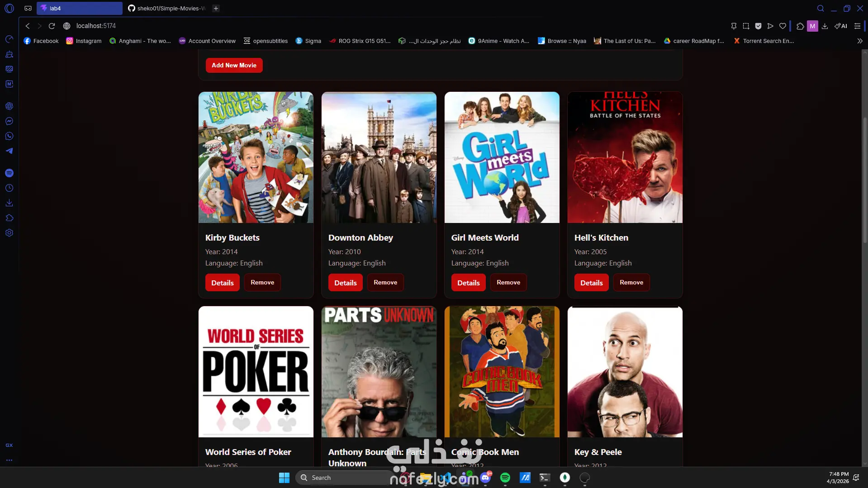
Task: Click the Downton Abbey poster
Action: pyautogui.click(x=379, y=157)
